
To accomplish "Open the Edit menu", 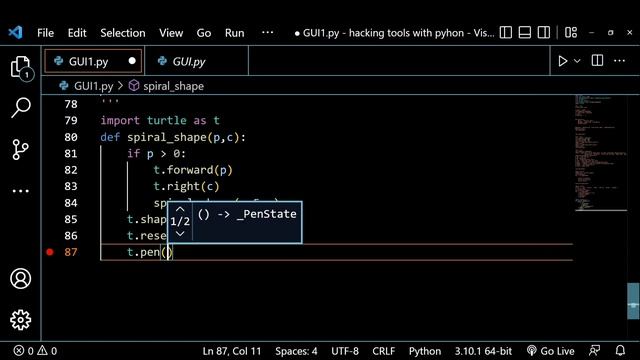I will 77,33.
